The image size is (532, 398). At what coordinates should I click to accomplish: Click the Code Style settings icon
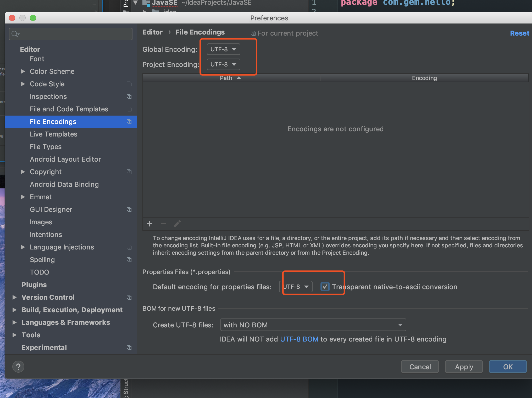pyautogui.click(x=129, y=84)
